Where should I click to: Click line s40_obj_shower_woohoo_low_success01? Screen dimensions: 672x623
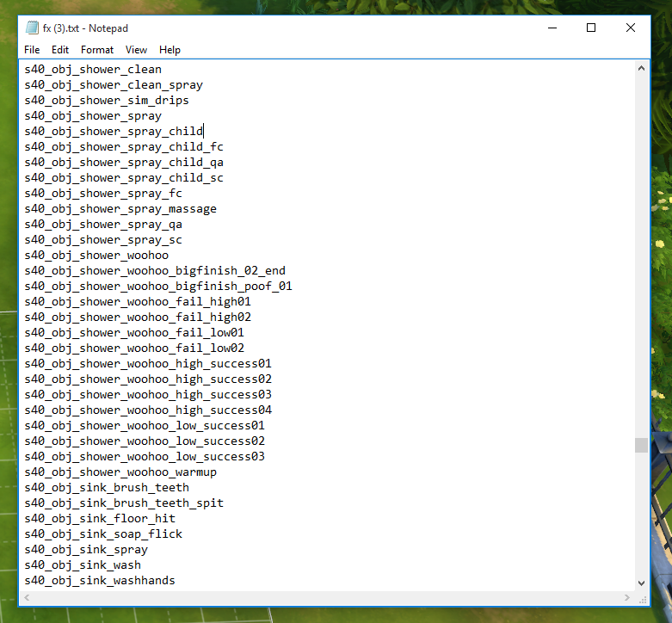[x=145, y=425]
